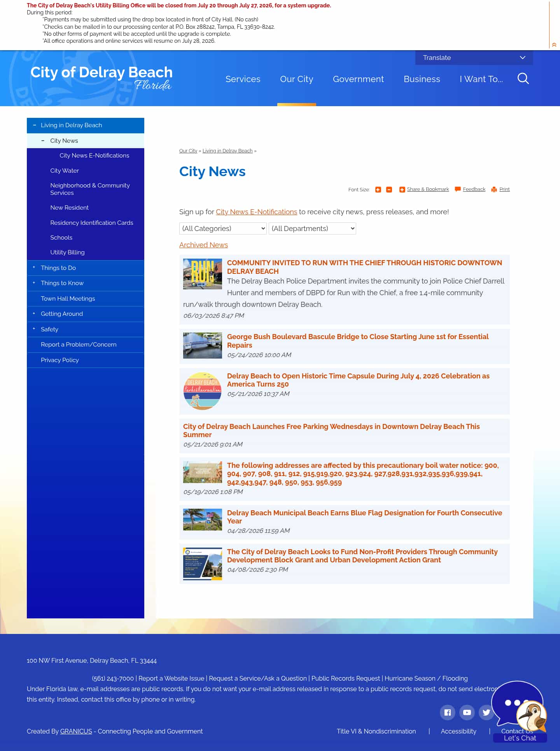
Task: Open the George Bush Boulevard Bridge article
Action: pyautogui.click(x=358, y=341)
